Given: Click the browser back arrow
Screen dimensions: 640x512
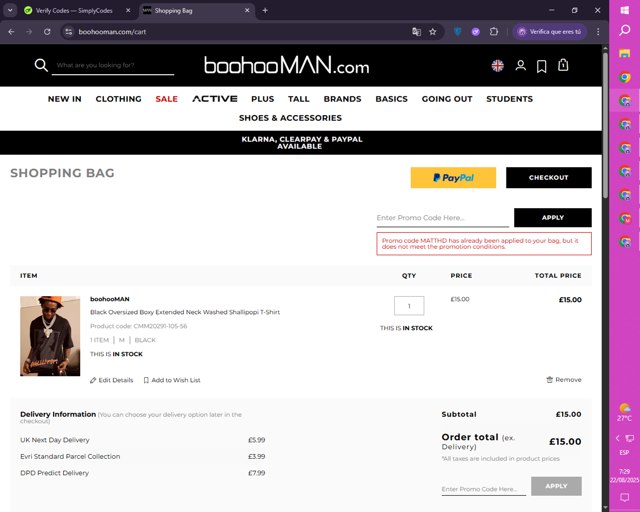Looking at the screenshot, I should tap(11, 31).
